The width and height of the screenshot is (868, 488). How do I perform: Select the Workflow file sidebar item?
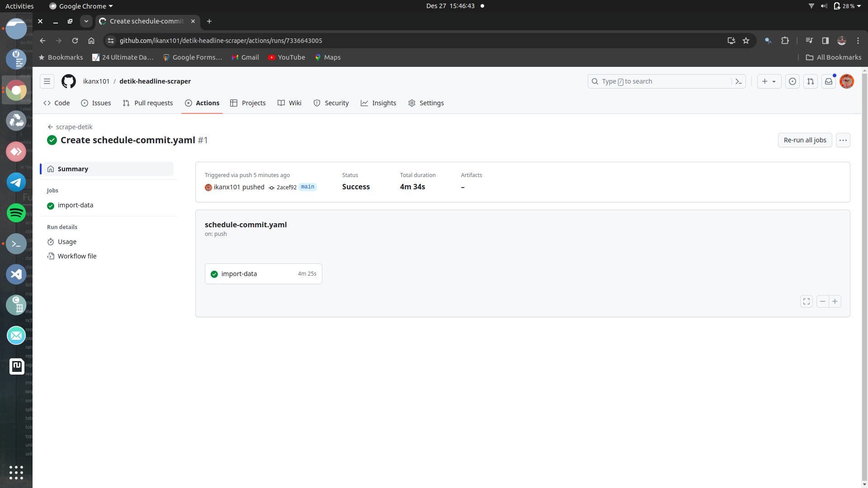(x=77, y=256)
